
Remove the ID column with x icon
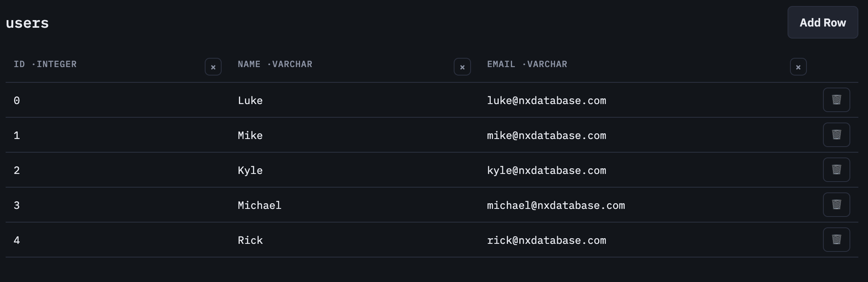(x=213, y=67)
